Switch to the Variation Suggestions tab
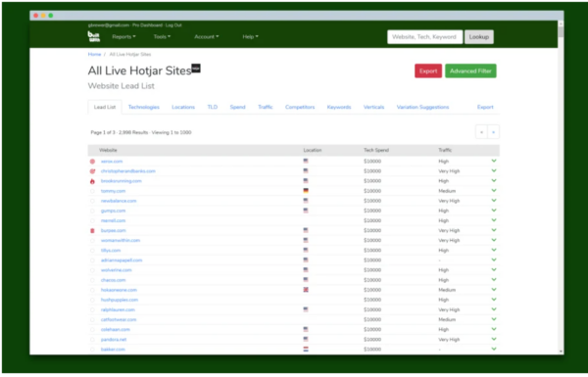This screenshot has width=588, height=377. pyautogui.click(x=422, y=107)
